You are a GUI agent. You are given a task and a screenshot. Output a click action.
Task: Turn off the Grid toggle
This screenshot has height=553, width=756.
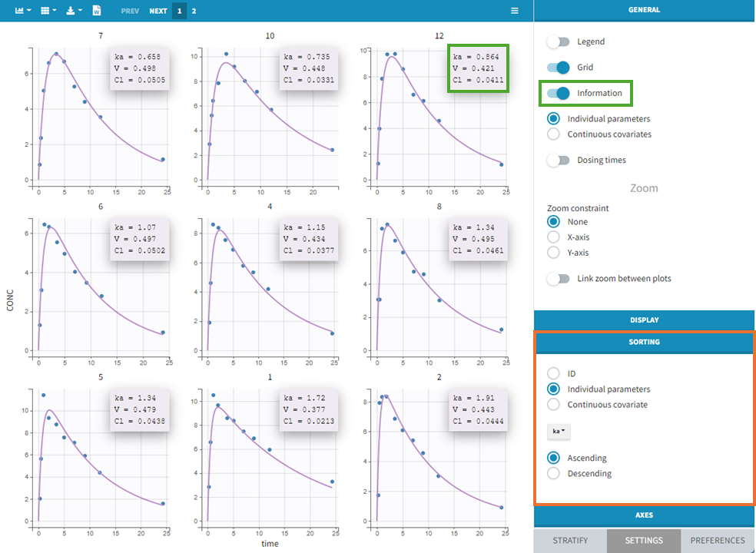(559, 68)
